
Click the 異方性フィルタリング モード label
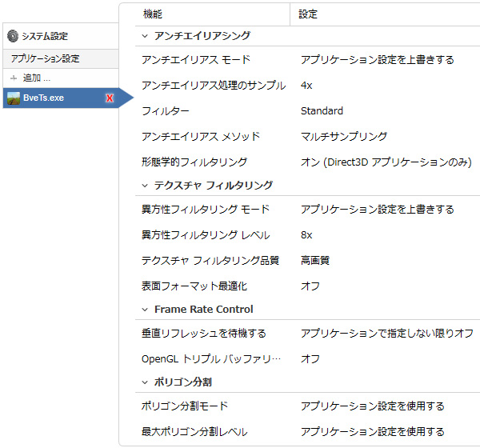(x=206, y=210)
